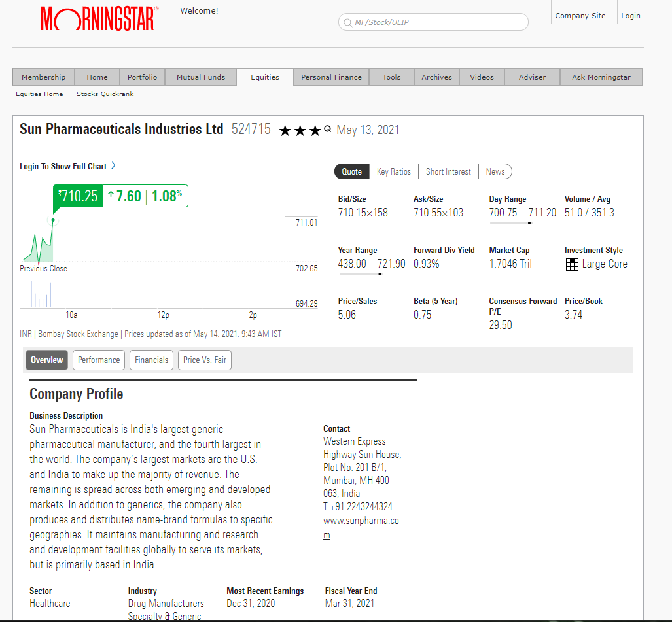The height and width of the screenshot is (622, 672).
Task: Click the Previous Close chart label
Action: tap(43, 269)
